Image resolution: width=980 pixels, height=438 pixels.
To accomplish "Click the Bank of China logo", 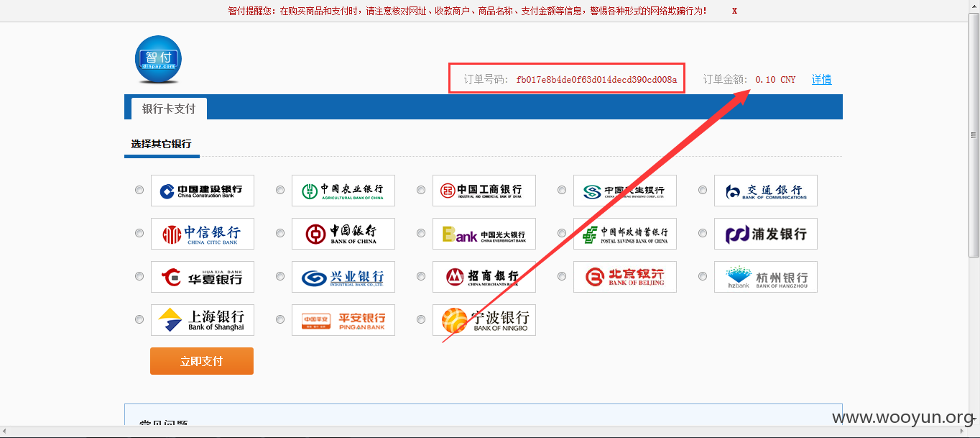I will click(343, 234).
